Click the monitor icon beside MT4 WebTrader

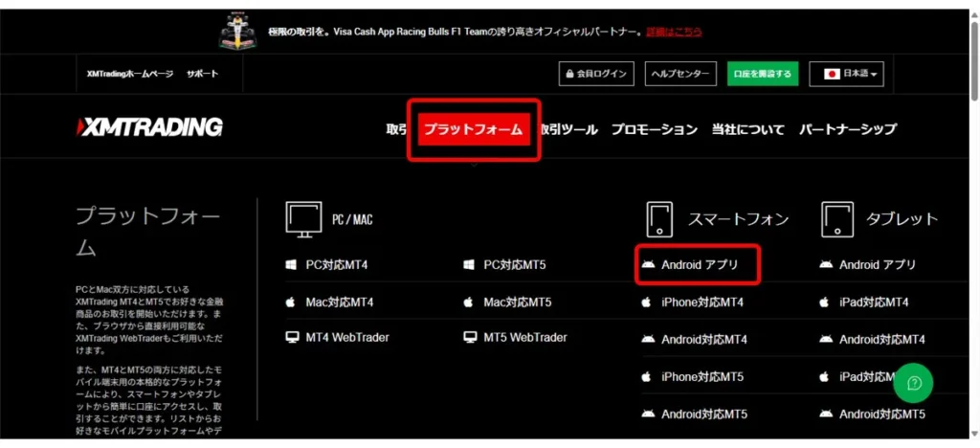[291, 337]
